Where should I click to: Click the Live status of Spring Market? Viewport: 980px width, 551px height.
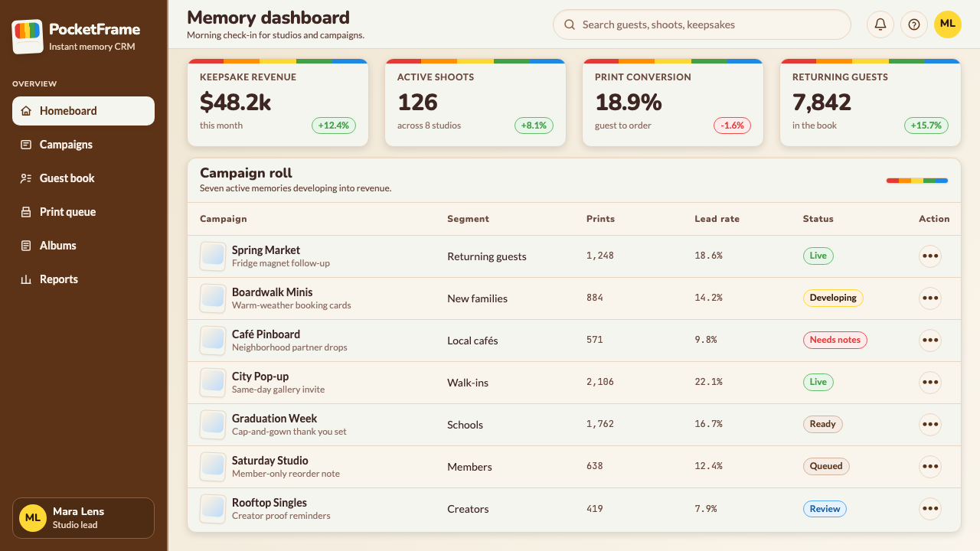coord(818,256)
